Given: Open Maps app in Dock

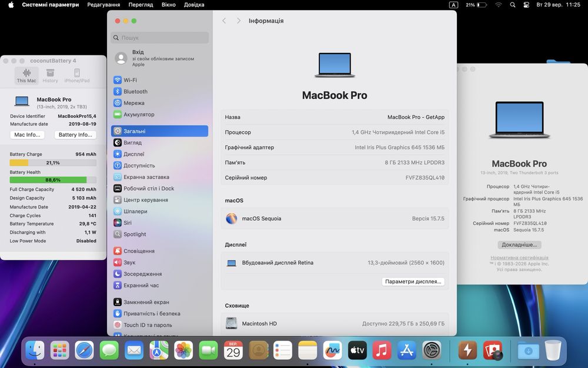Looking at the screenshot, I should 159,350.
